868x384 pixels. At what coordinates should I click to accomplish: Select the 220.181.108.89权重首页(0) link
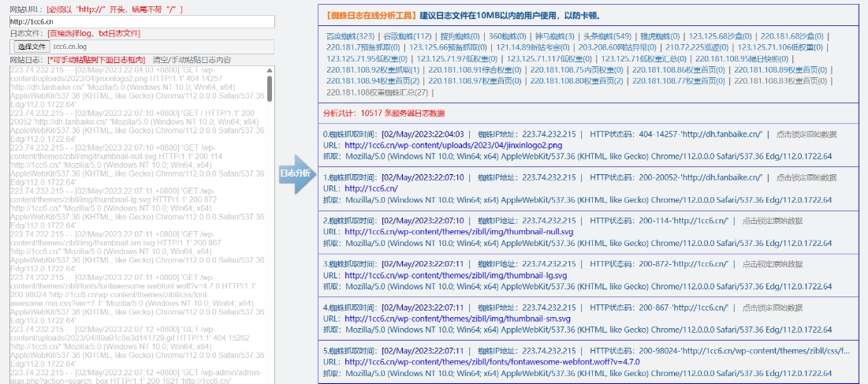point(780,69)
